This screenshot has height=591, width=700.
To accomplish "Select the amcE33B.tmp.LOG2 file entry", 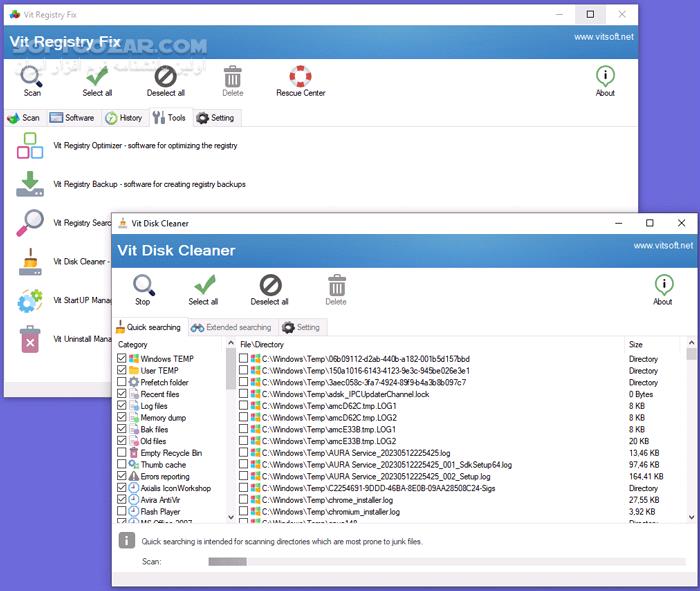I will point(329,441).
